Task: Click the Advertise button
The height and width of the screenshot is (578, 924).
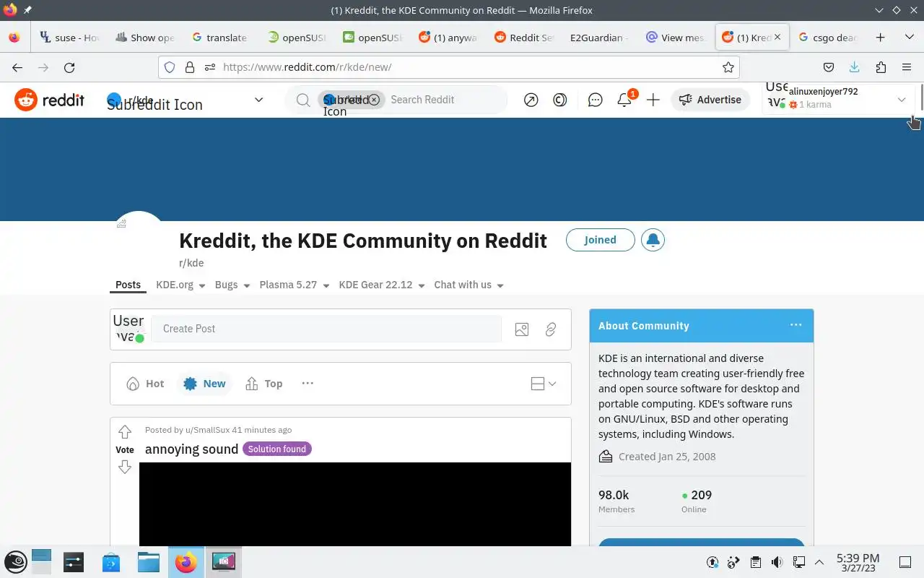Action: click(710, 100)
